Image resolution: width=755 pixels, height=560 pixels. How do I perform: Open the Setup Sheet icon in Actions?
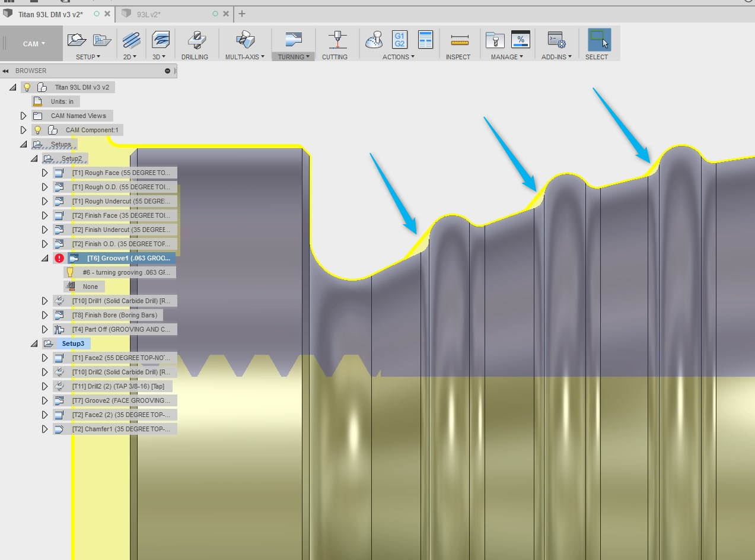click(425, 40)
